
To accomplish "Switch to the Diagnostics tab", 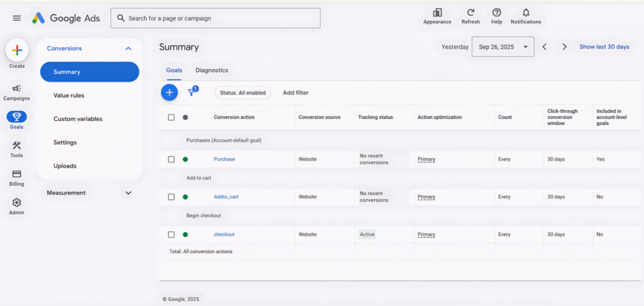I will click(x=211, y=71).
